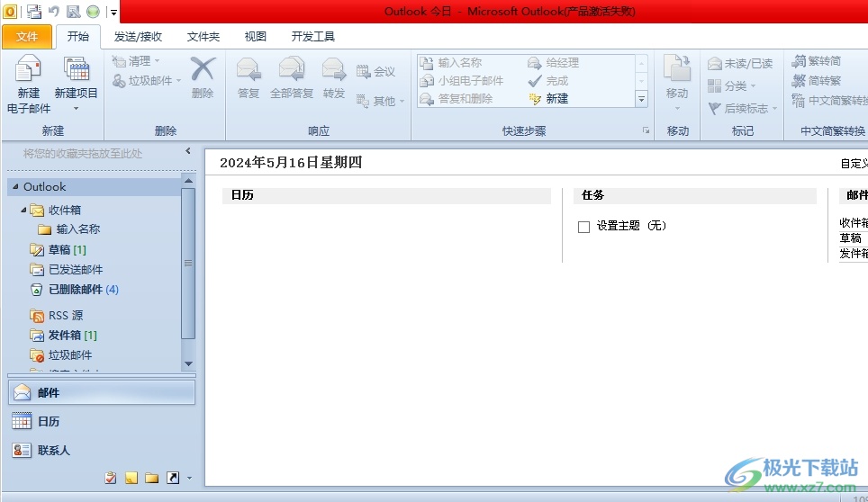Open the 输入名称 subfolder under Inbox
Viewport: 868px width, 502px height.
point(69,229)
